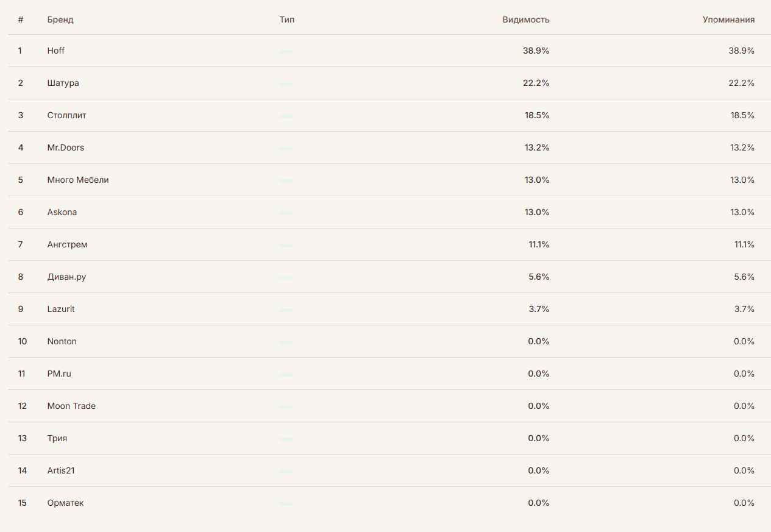The width and height of the screenshot is (771, 532).
Task: Click the # rank column header
Action: pyautogui.click(x=21, y=20)
